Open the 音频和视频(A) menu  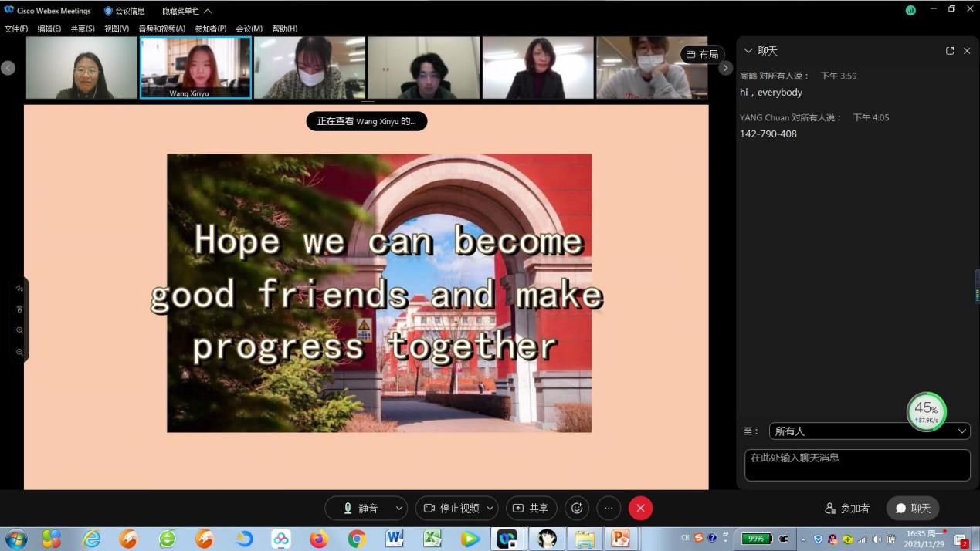coord(161,29)
